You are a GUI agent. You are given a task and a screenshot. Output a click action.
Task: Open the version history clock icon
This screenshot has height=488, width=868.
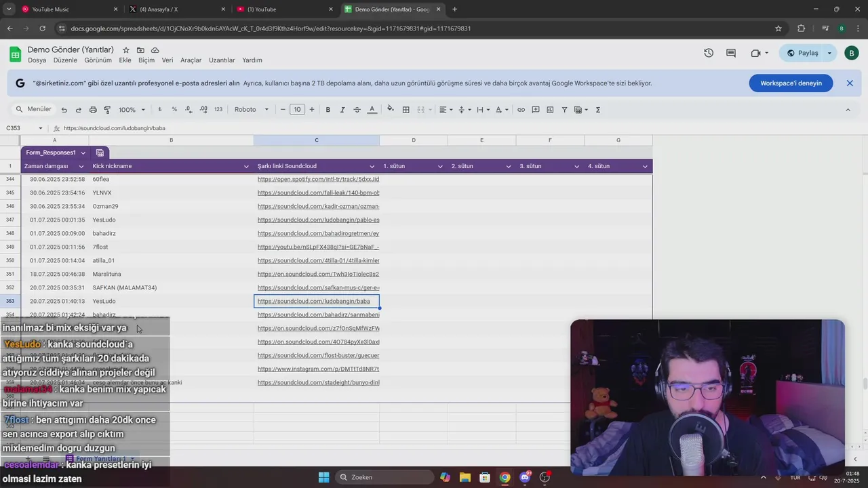click(x=709, y=53)
